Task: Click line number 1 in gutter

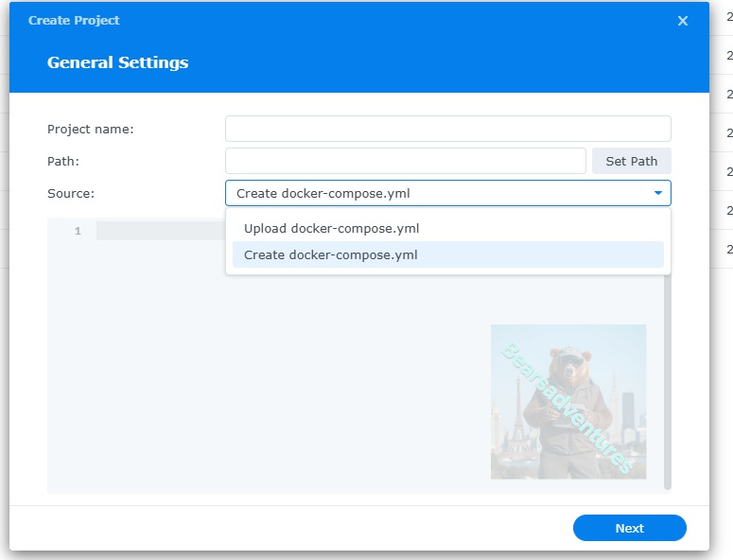Action: pyautogui.click(x=78, y=231)
